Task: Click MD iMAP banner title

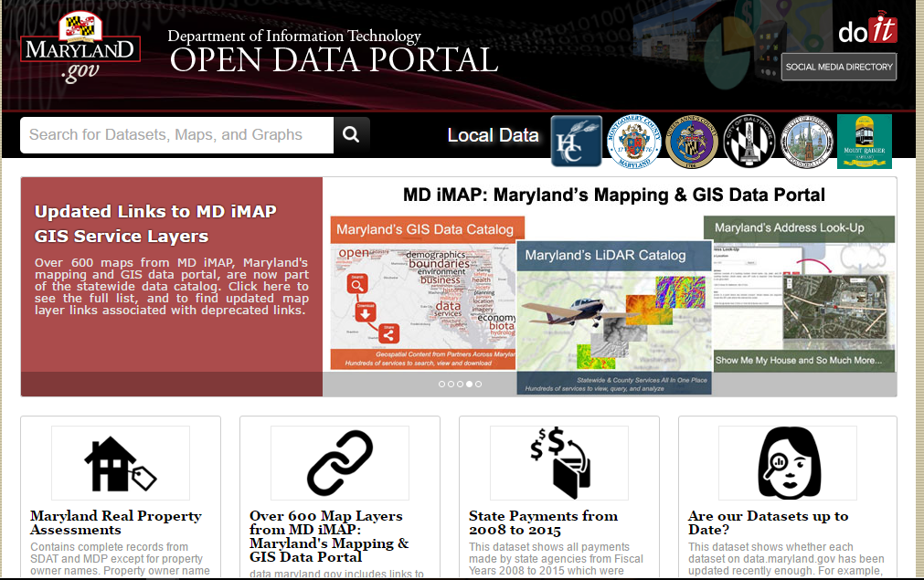Action: click(613, 195)
